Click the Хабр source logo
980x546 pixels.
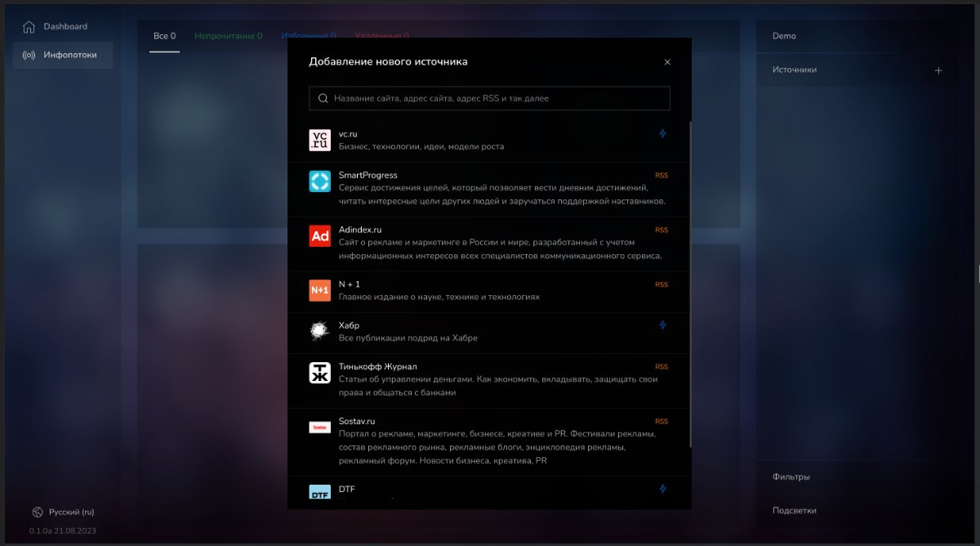(319, 331)
